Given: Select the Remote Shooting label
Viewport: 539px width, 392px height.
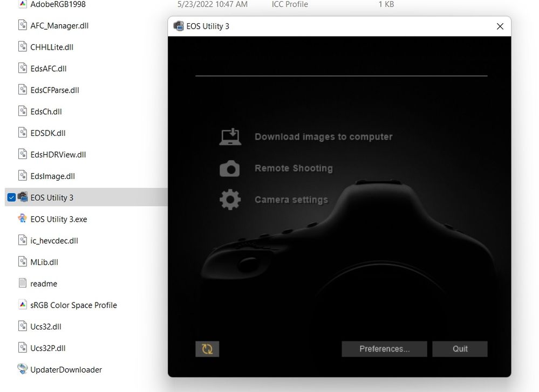Looking at the screenshot, I should coord(294,168).
